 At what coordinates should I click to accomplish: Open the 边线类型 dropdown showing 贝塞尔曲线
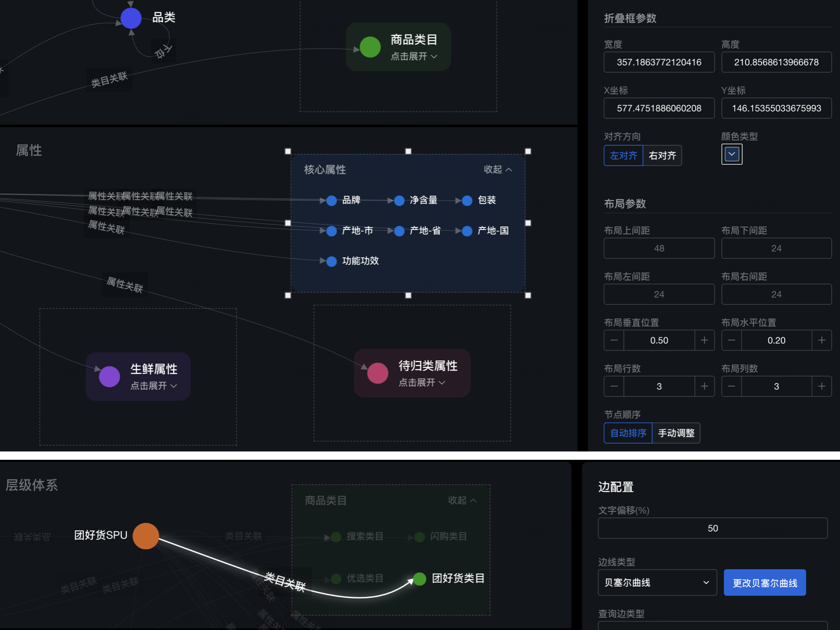(x=657, y=583)
